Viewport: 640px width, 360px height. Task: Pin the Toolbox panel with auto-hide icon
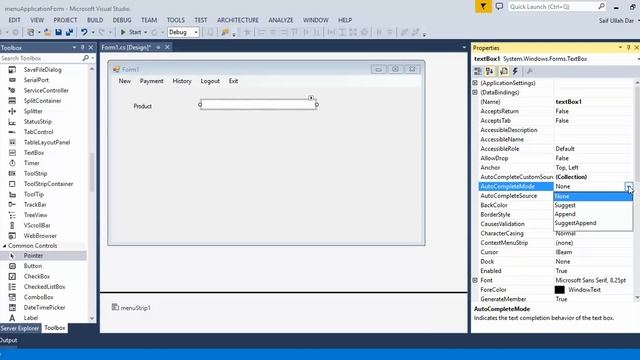tap(82, 47)
